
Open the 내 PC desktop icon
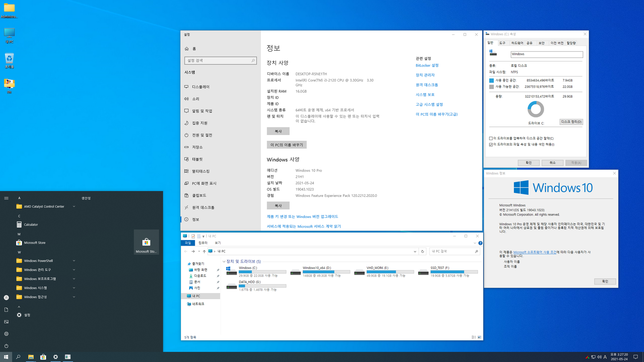[x=9, y=36]
